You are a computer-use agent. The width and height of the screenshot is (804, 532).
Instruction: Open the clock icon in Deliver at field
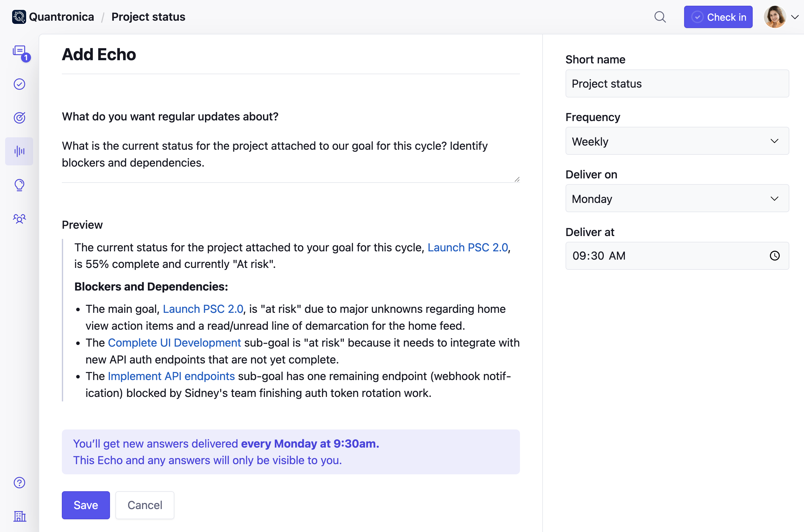775,256
